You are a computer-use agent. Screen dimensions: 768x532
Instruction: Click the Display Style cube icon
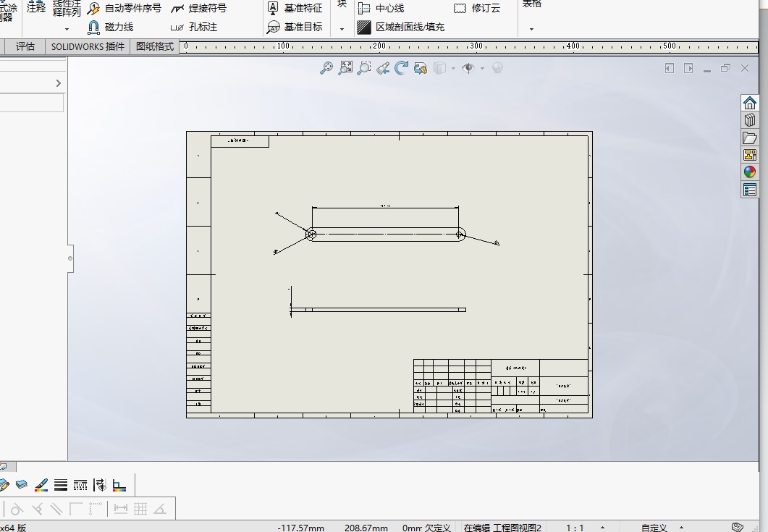pyautogui.click(x=440, y=67)
